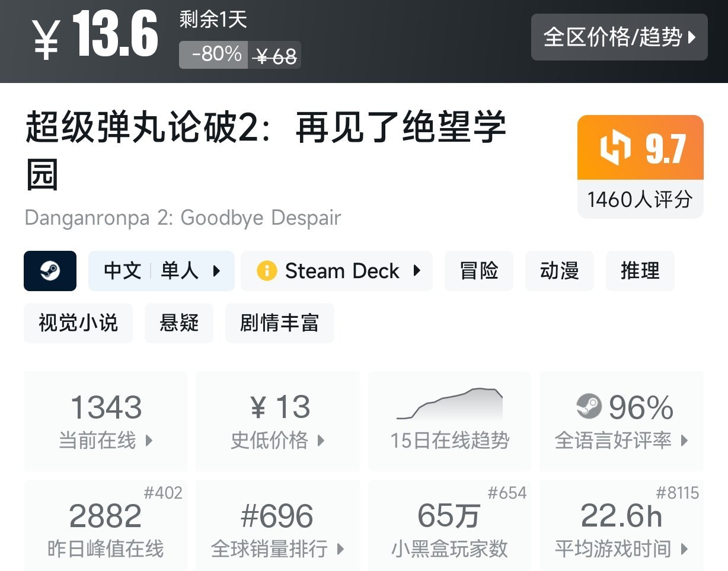
Task: Click the Steam logo beside 96%
Action: tap(589, 407)
